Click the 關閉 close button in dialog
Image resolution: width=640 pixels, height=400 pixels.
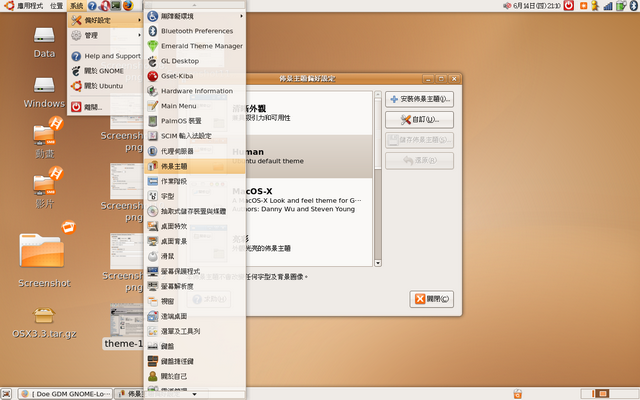(x=431, y=299)
